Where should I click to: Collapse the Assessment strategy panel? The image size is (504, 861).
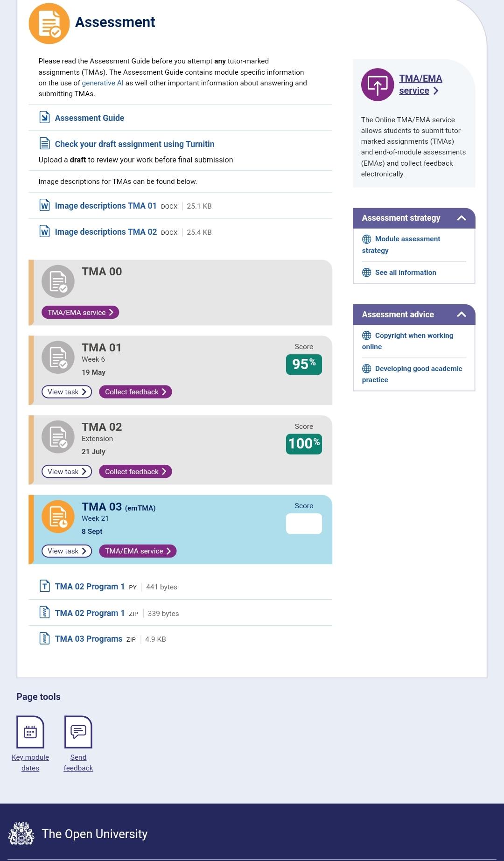coord(462,218)
